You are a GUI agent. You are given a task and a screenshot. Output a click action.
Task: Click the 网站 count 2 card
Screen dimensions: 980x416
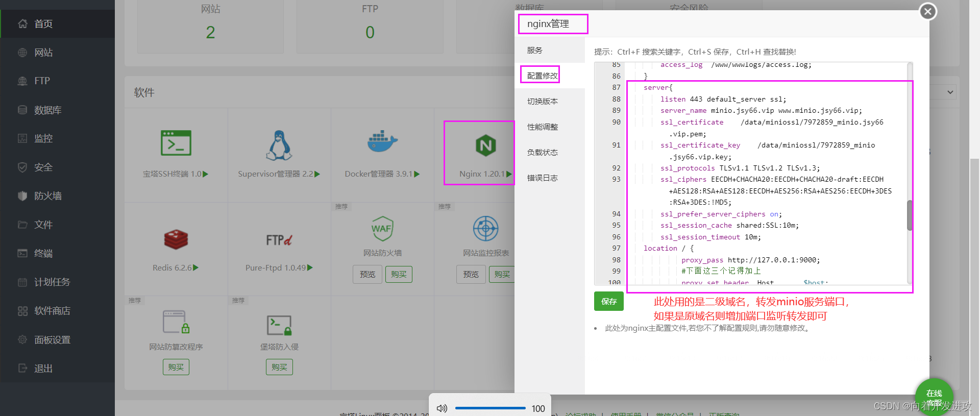pos(210,27)
